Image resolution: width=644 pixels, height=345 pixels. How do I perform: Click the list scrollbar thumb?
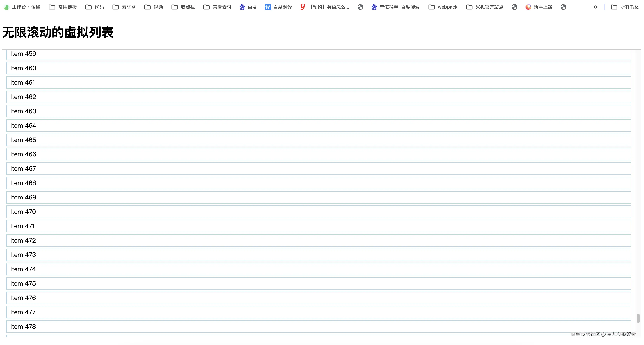[638, 318]
